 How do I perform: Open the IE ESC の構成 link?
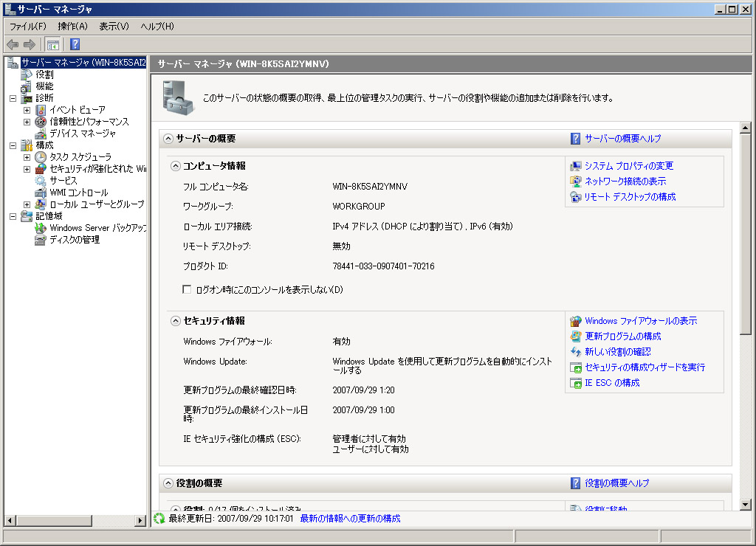click(x=612, y=383)
